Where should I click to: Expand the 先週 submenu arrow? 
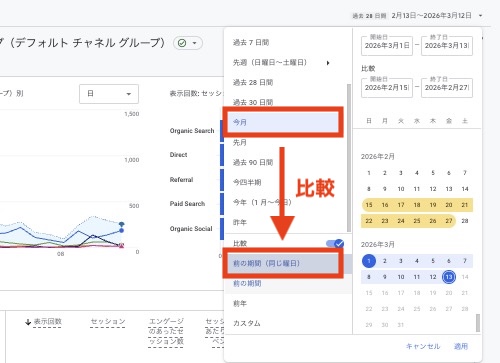pyautogui.click(x=328, y=63)
